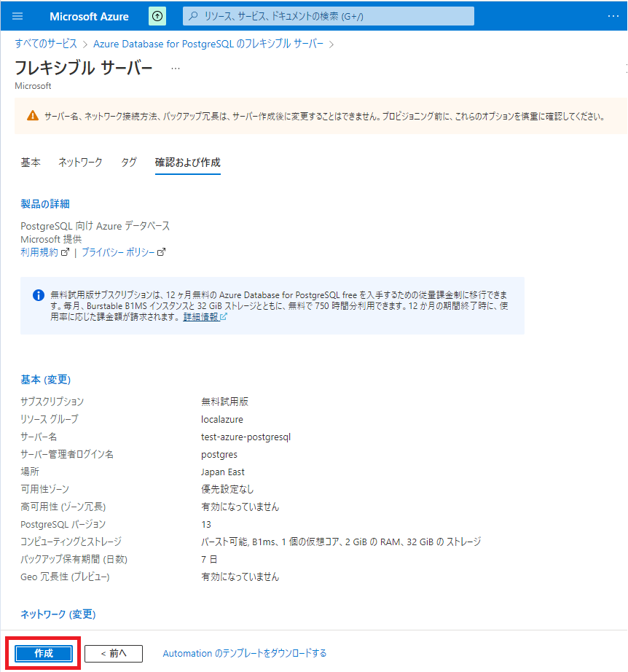
Task: Switch to the ネットワーク tab
Action: (x=80, y=163)
